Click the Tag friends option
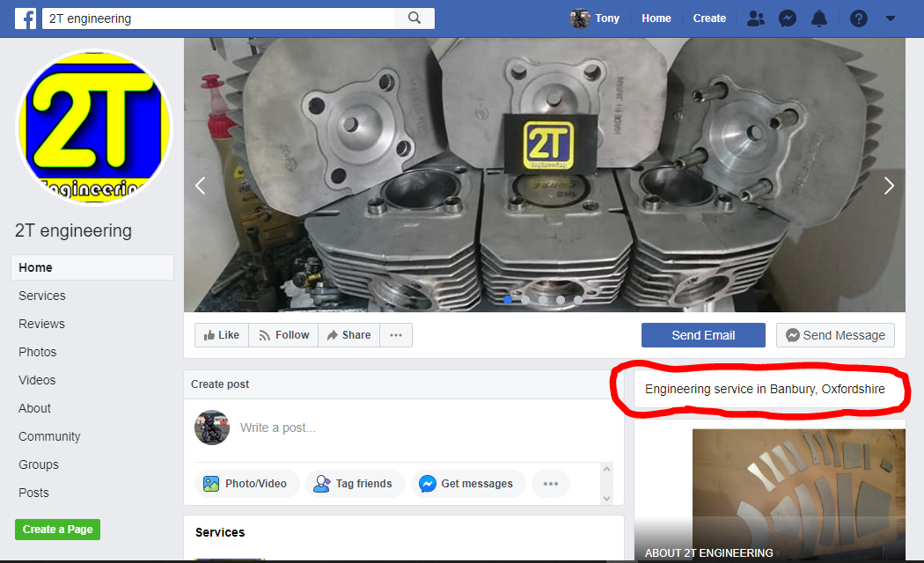924x563 pixels. pyautogui.click(x=354, y=484)
